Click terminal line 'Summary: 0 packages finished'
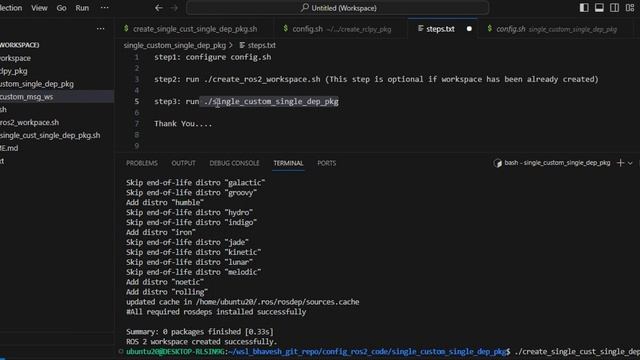Image resolution: width=640 pixels, height=360 pixels. click(x=200, y=332)
